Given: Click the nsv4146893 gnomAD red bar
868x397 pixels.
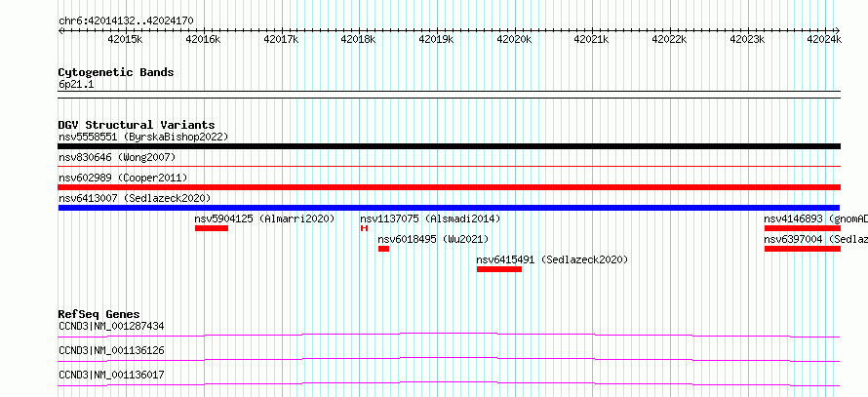Looking at the screenshot, I should [803, 228].
